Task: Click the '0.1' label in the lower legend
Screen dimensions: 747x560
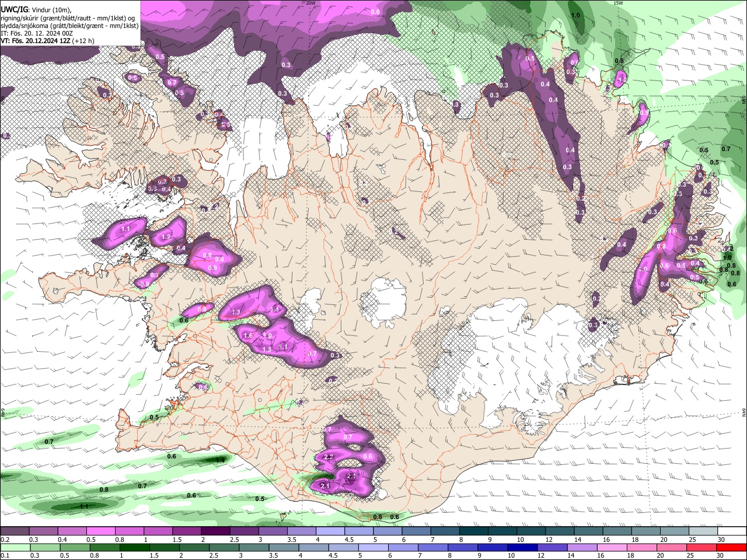Action: click(5, 555)
